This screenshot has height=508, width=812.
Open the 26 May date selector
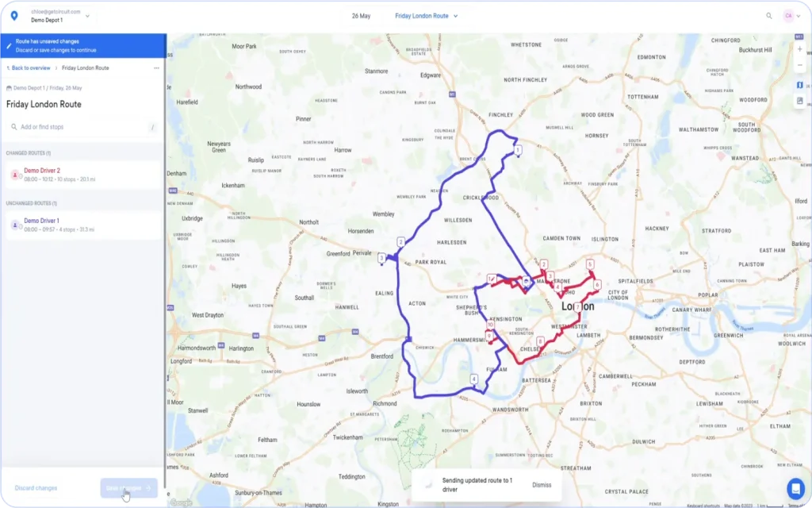[361, 16]
